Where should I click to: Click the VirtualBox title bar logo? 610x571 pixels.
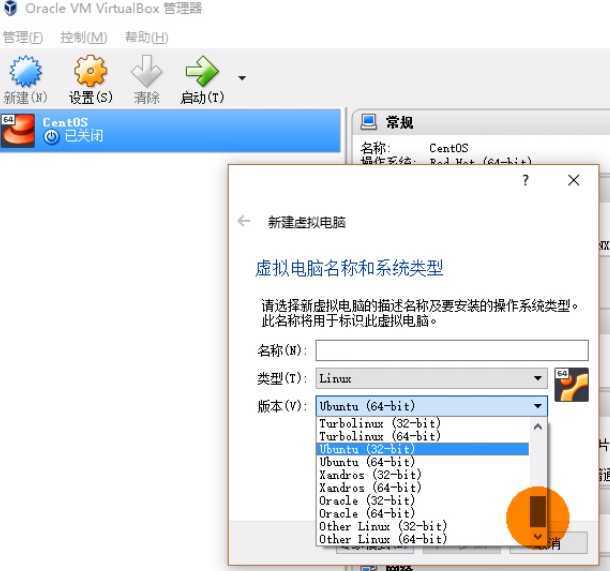click(x=10, y=8)
